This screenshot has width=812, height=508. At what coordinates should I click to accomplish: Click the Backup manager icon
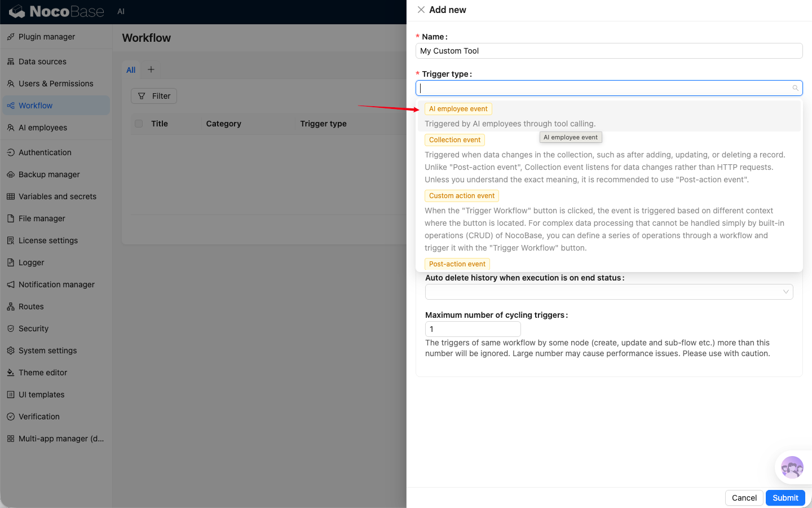click(x=11, y=174)
